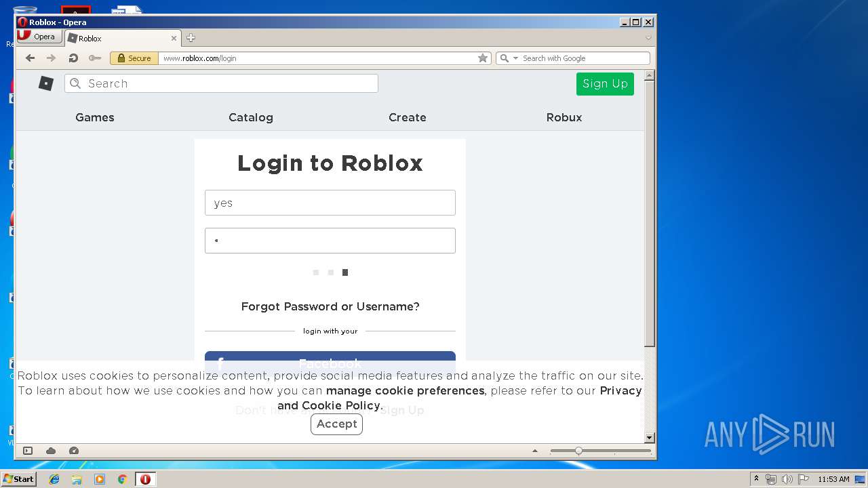This screenshot has width=868, height=488.
Task: Open the closed tabs dropdown arrow
Action: pos(648,38)
